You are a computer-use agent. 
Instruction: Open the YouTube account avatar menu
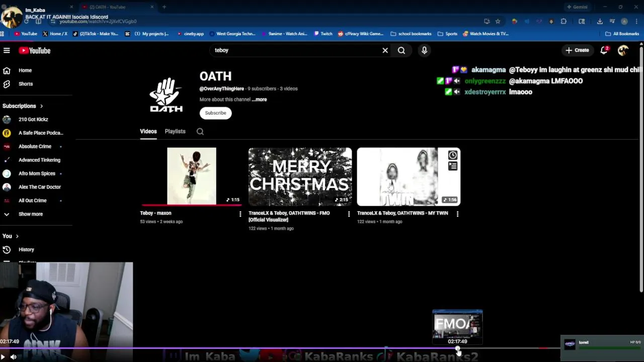tap(623, 50)
